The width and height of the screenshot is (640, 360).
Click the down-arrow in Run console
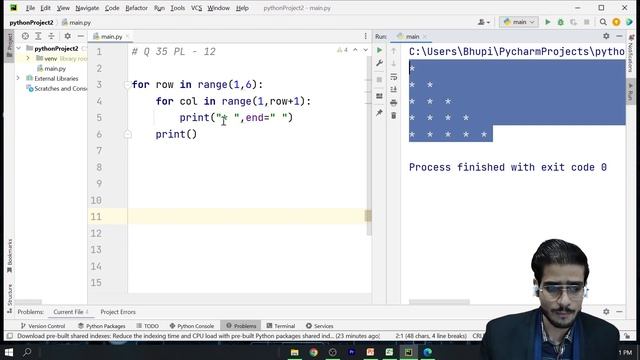click(x=393, y=64)
